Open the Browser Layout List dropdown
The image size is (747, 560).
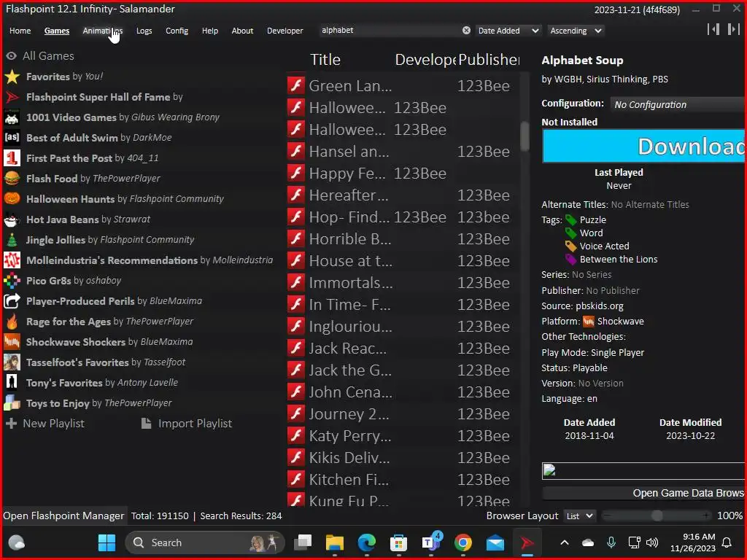coord(578,516)
